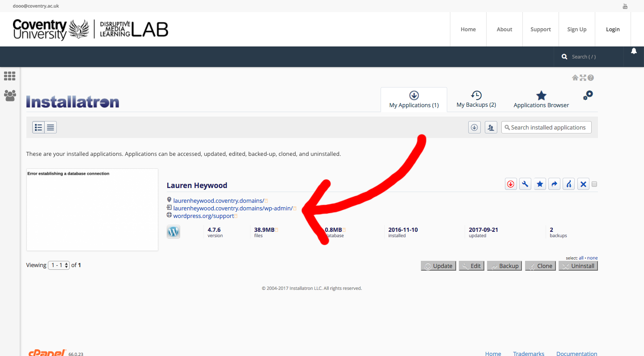Click About in the top navigation
644x356 pixels.
click(x=504, y=29)
